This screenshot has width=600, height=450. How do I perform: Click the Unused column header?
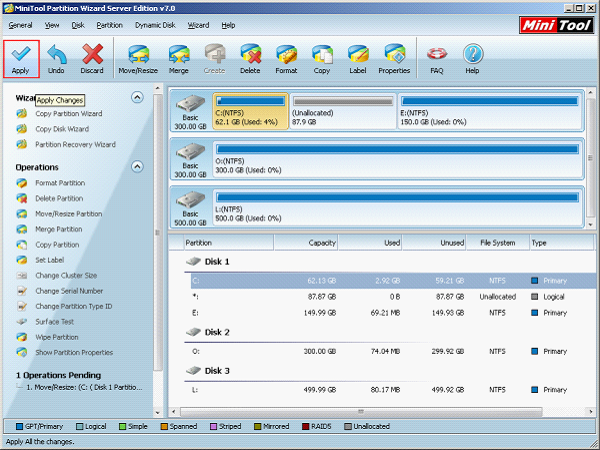click(434, 243)
